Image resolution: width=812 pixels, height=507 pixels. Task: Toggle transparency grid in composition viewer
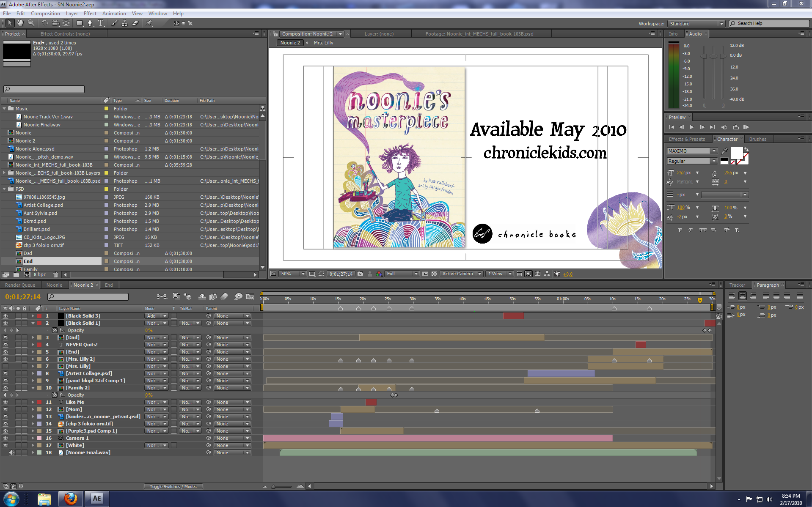(x=434, y=274)
